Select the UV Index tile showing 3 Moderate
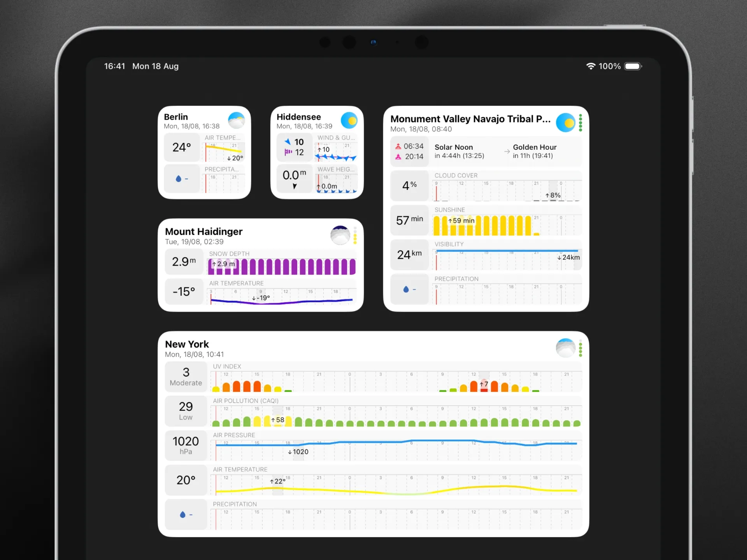Screen dimensions: 747x560 (x=186, y=376)
